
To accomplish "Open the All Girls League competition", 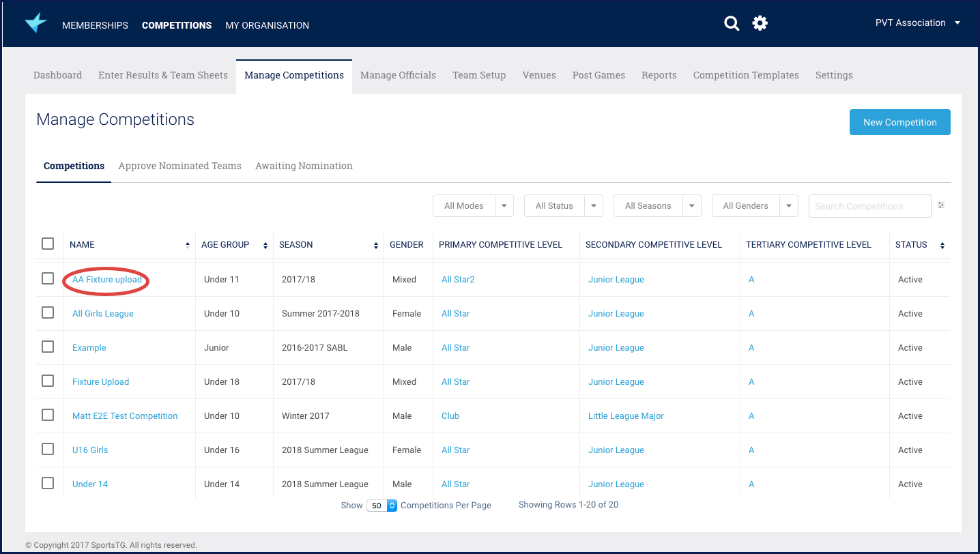I will pyautogui.click(x=103, y=313).
